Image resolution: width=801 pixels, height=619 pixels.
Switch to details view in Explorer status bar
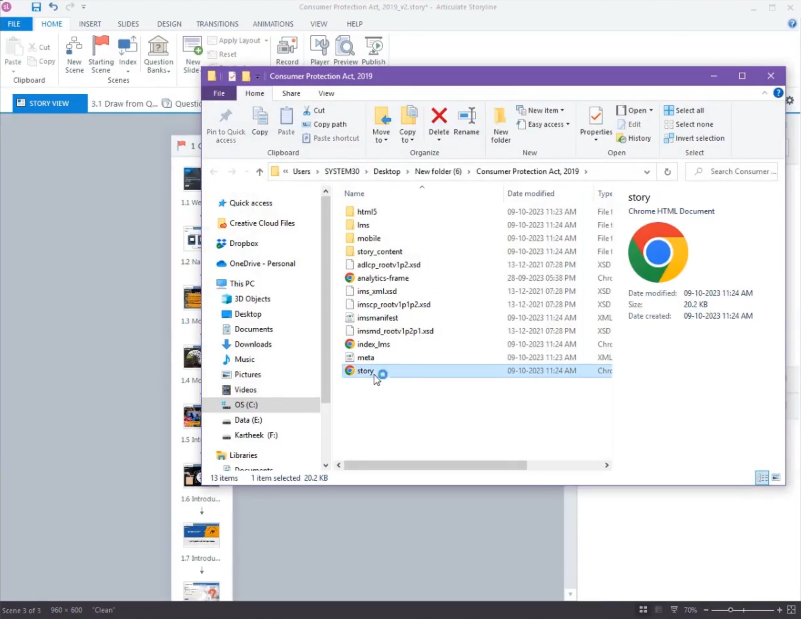point(762,478)
